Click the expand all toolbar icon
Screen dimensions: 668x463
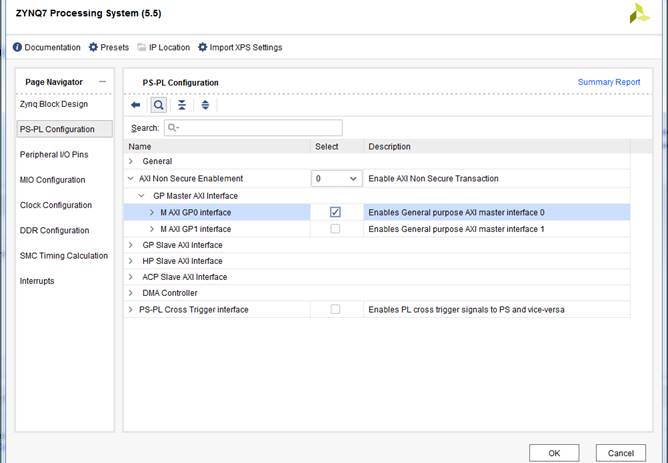coord(205,105)
